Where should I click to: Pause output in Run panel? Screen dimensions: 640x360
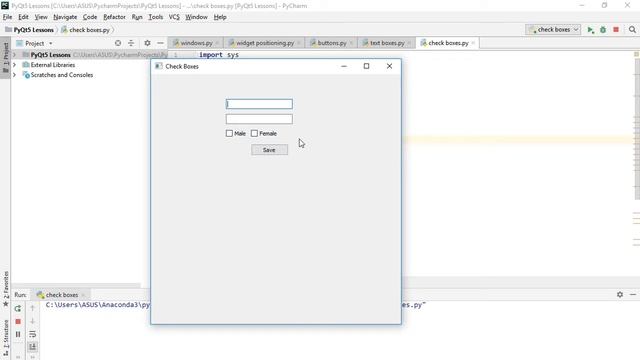tap(18, 334)
